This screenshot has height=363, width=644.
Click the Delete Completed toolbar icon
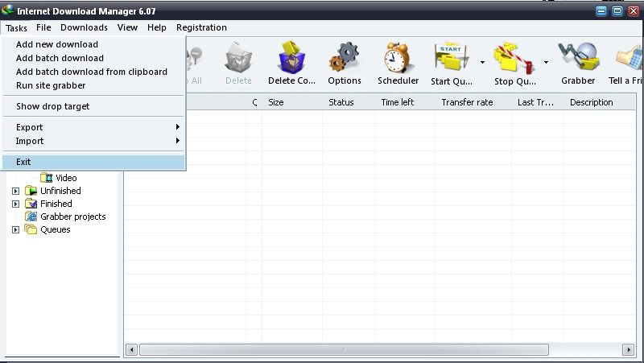[x=291, y=56]
